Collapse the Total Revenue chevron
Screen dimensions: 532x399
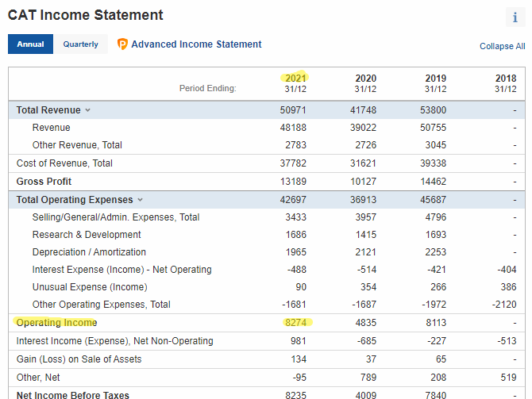click(88, 110)
